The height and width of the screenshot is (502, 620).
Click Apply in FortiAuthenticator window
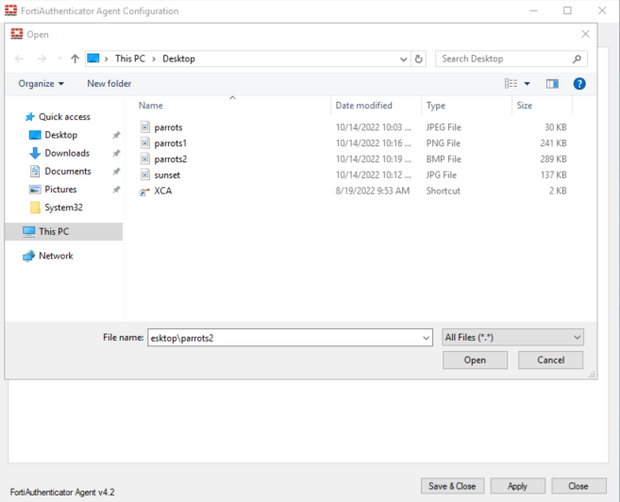coord(518,486)
